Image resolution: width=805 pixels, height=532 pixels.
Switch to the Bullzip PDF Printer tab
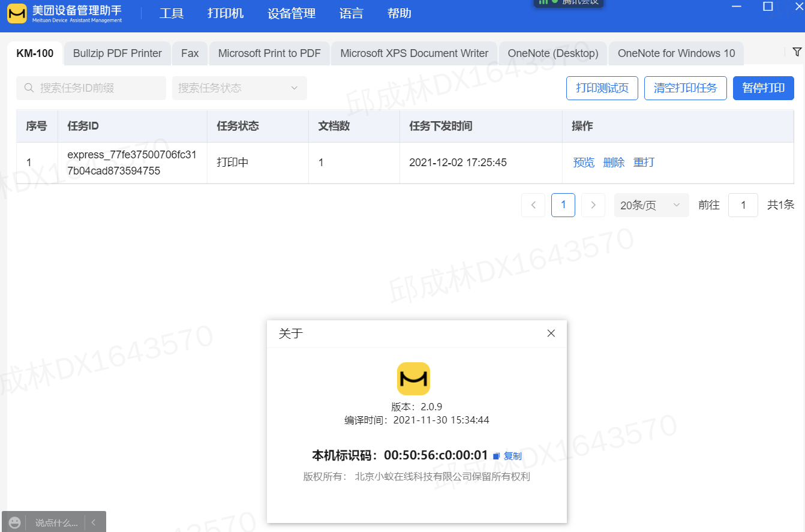118,53
